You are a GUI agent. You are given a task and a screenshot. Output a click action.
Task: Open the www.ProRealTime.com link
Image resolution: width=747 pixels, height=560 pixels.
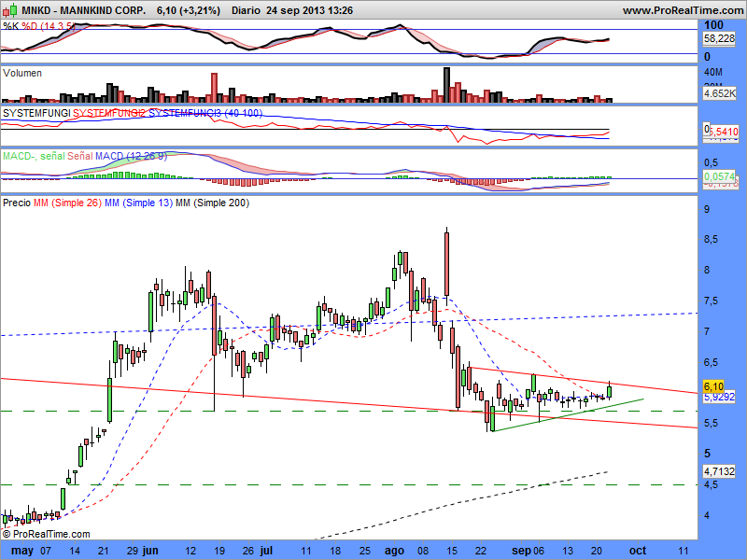coord(684,10)
